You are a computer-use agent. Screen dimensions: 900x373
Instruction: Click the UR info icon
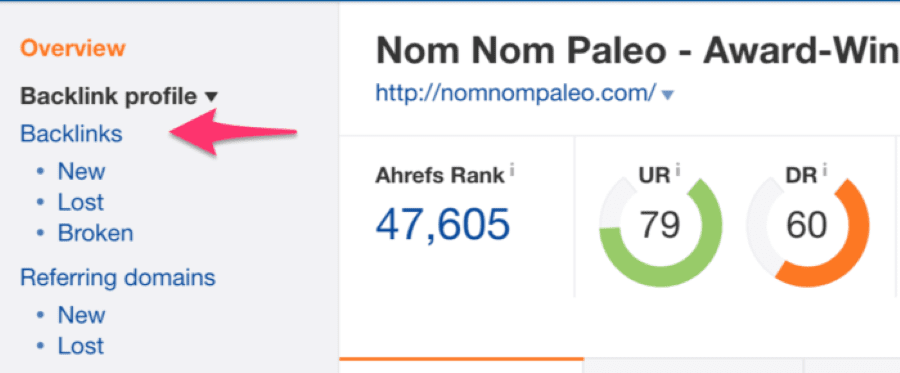678,170
